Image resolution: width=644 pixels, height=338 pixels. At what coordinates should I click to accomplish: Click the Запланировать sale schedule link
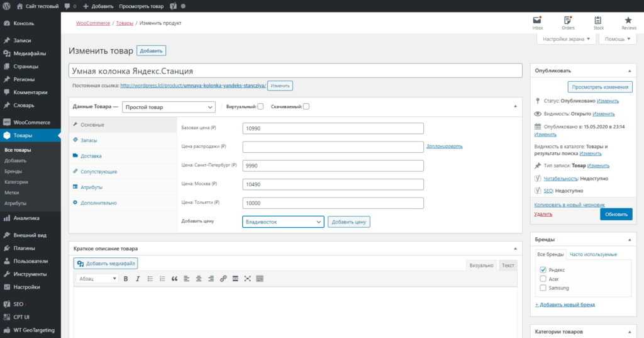coord(445,147)
